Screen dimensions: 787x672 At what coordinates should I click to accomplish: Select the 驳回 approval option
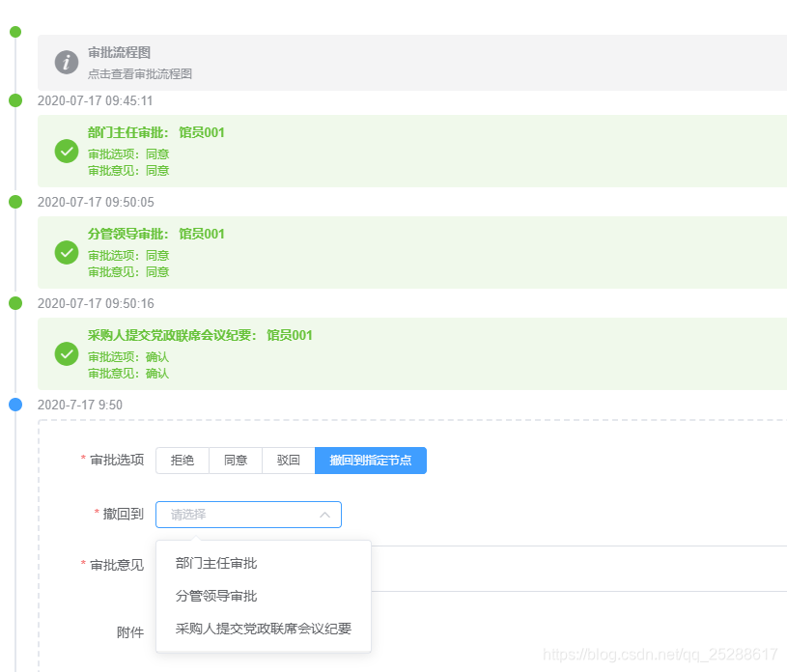point(289,461)
